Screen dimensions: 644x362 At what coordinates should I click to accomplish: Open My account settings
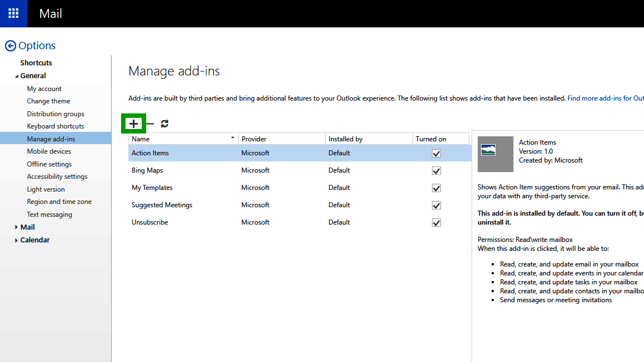(x=44, y=88)
